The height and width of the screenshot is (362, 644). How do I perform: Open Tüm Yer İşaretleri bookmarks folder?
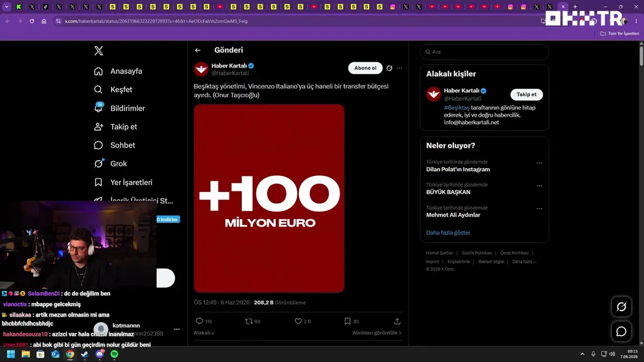(620, 33)
